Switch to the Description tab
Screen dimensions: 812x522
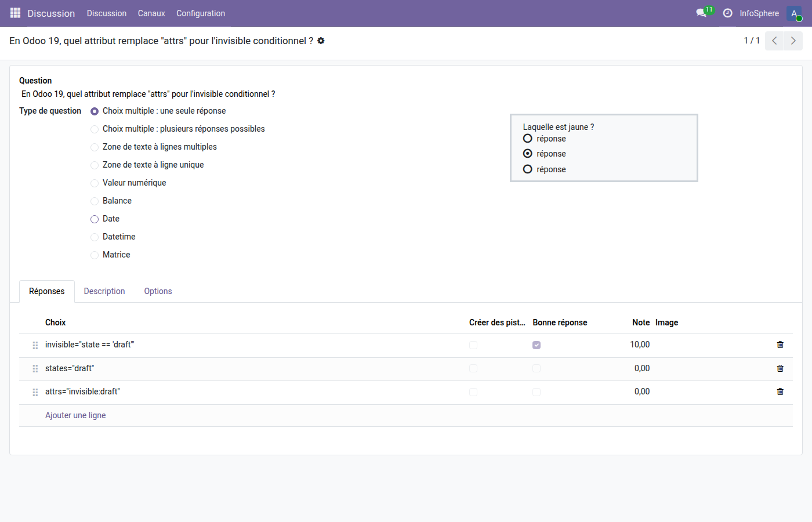(x=104, y=291)
